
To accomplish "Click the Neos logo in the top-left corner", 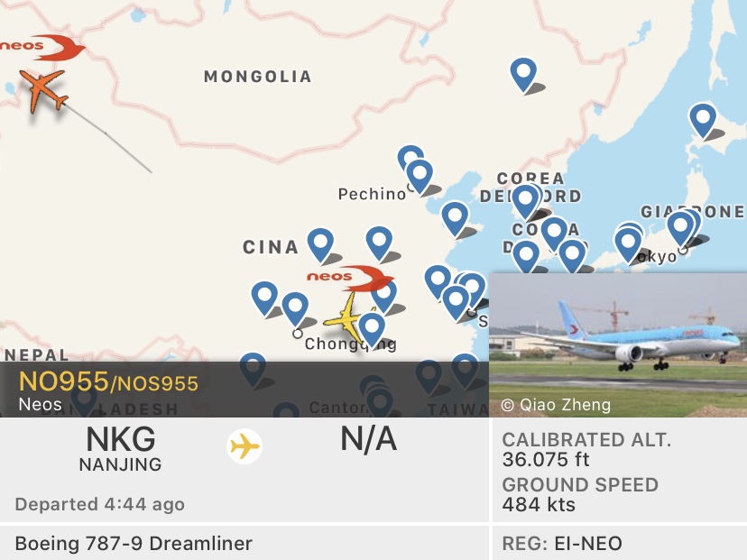I will coord(41,45).
